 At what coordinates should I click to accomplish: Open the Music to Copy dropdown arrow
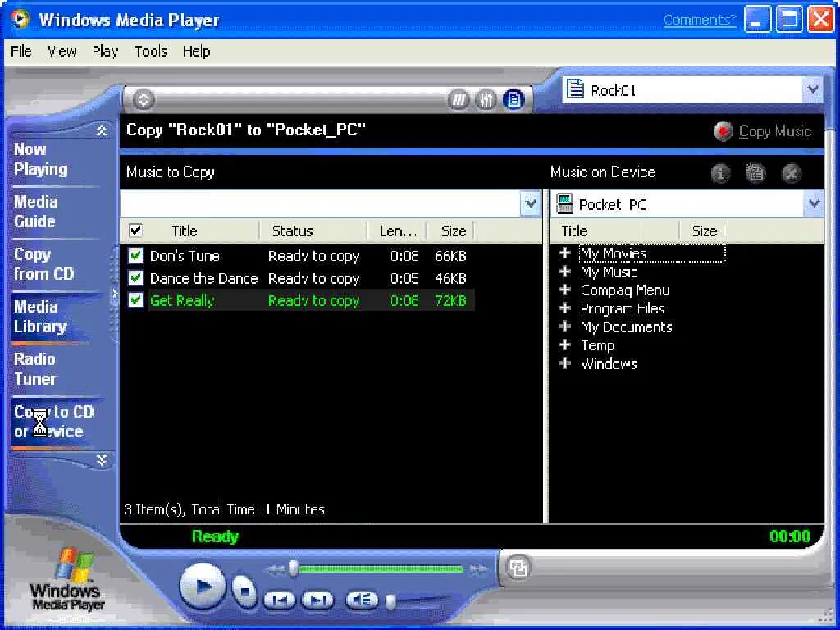click(531, 203)
